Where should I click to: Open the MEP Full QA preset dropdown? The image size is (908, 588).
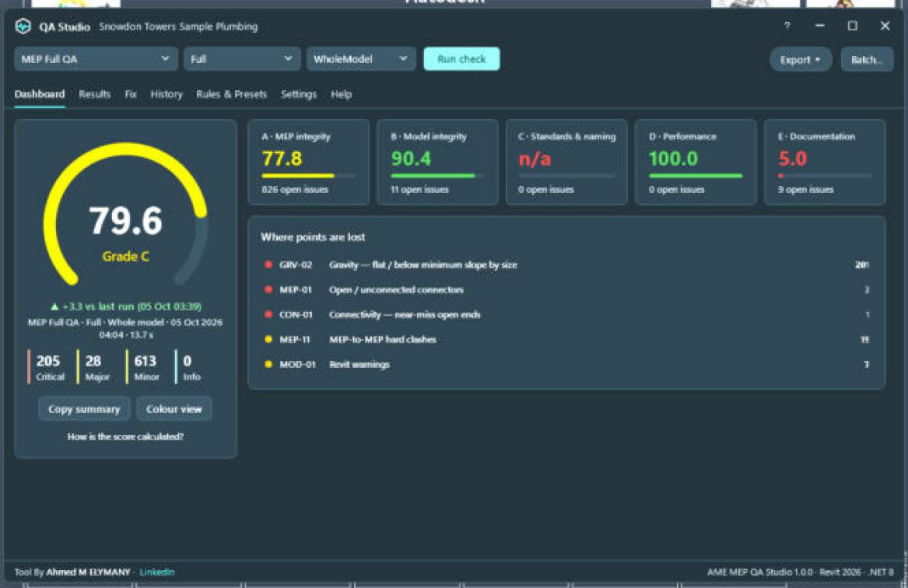point(96,59)
